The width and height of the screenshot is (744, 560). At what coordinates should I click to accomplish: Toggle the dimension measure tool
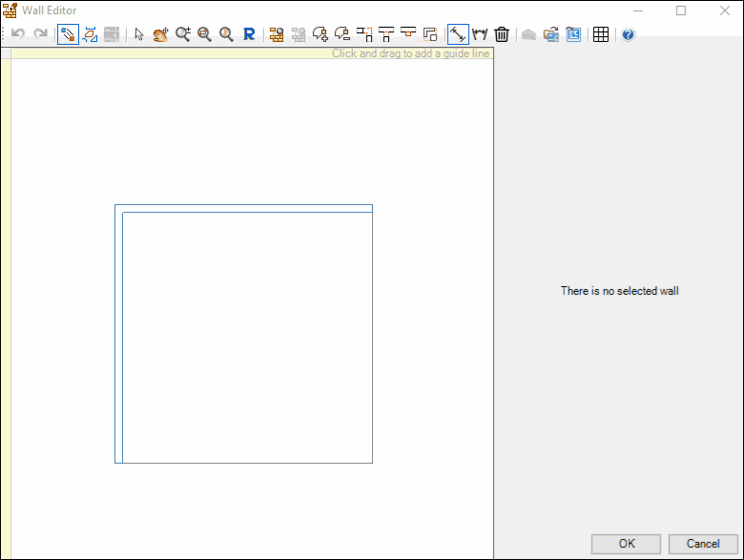pos(458,34)
